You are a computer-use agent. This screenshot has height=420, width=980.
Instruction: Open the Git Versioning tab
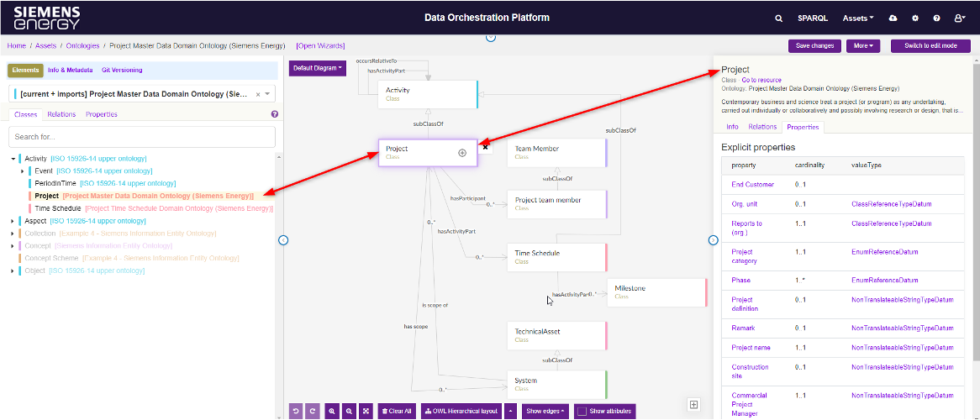(122, 71)
